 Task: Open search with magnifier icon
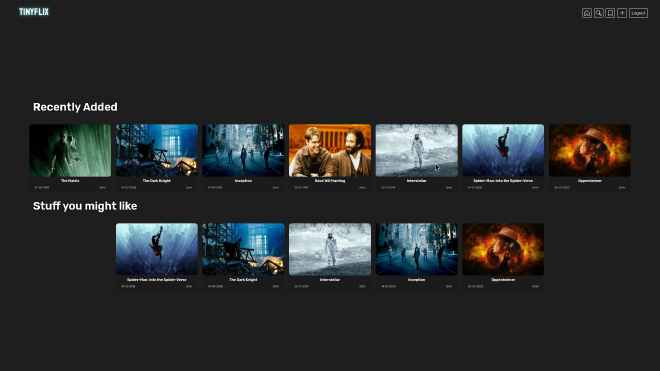coord(599,13)
